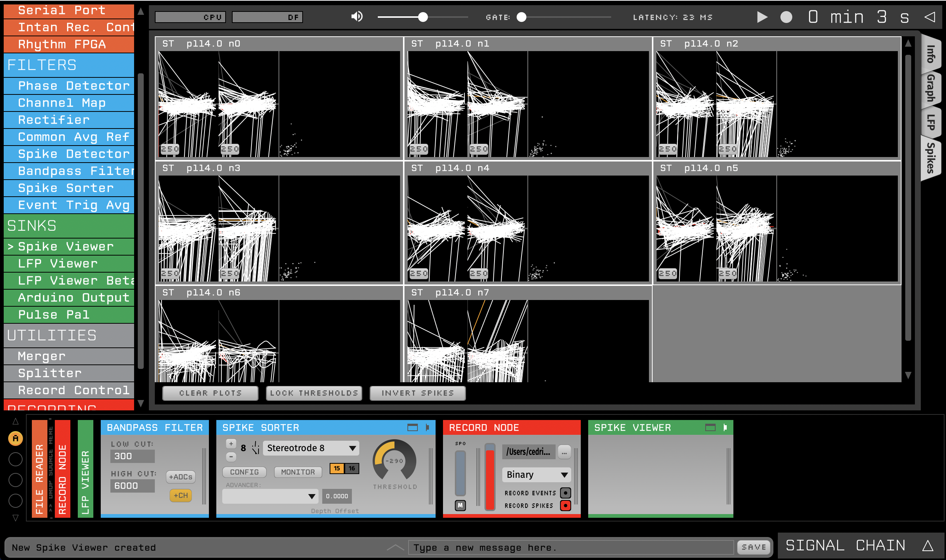Click the Lock Thresholds button
Viewport: 946px width, 560px height.
click(314, 393)
